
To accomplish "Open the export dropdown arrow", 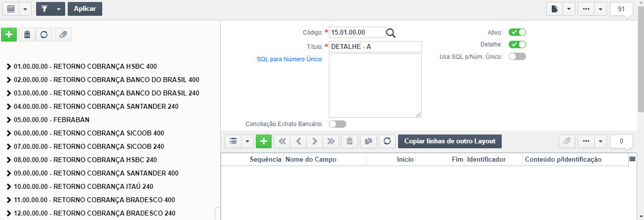I will click(569, 9).
